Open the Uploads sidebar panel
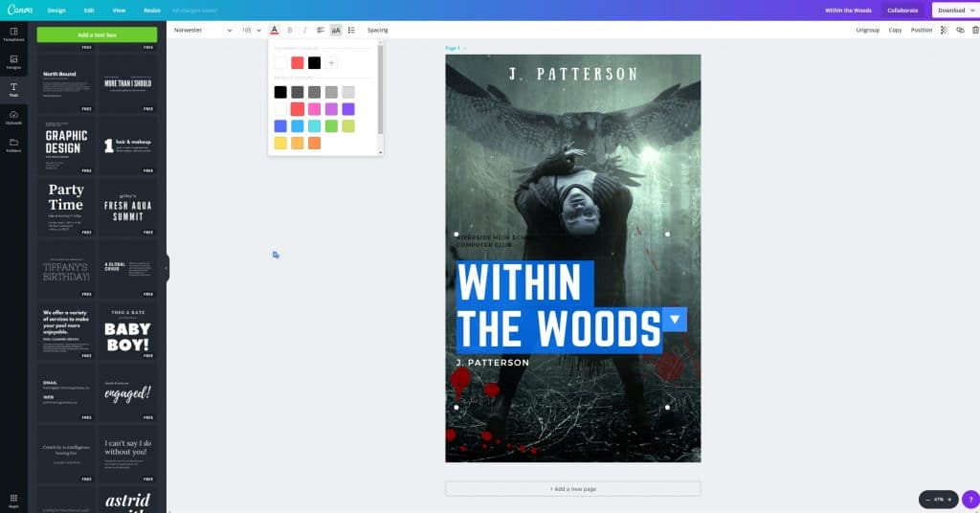 (13, 118)
